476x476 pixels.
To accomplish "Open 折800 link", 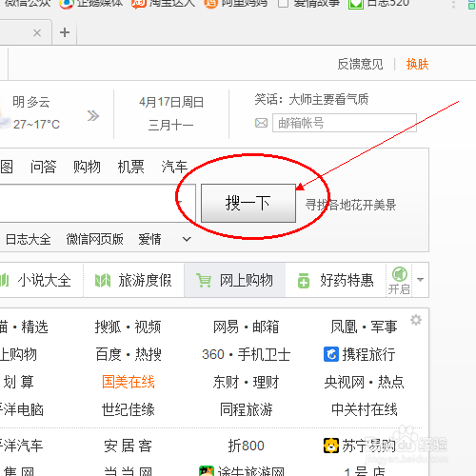I will pyautogui.click(x=247, y=446).
